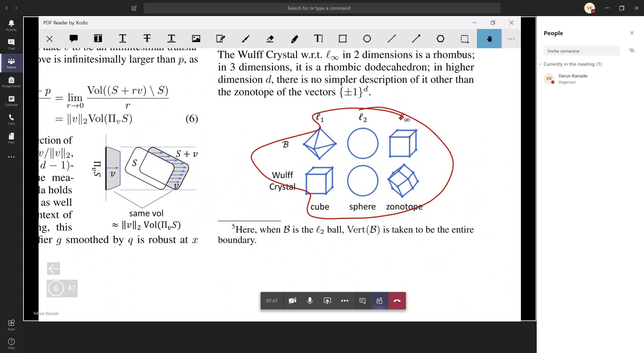
Task: Open the Calendar tab in Teams sidebar
Action: (x=11, y=101)
